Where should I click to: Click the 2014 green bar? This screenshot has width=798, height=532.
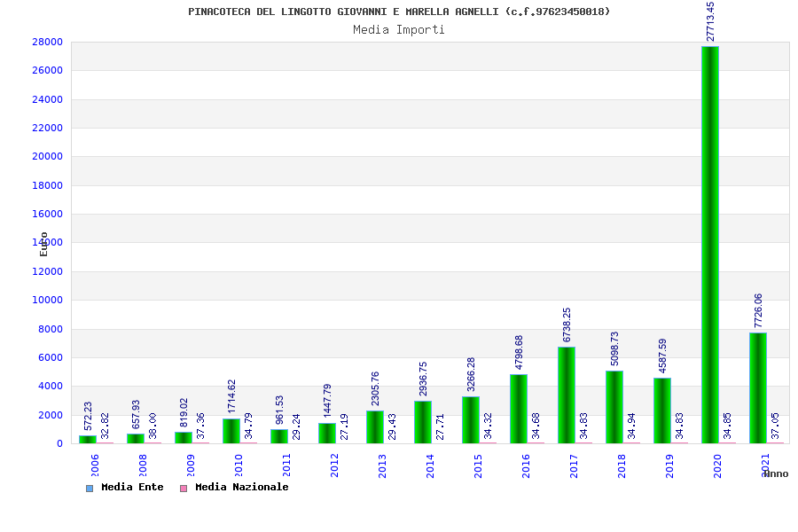[x=423, y=423]
